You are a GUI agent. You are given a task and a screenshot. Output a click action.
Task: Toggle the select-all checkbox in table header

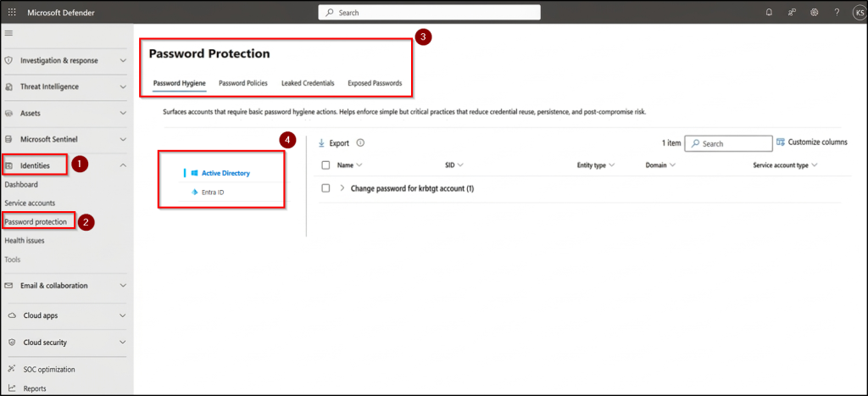tap(325, 165)
